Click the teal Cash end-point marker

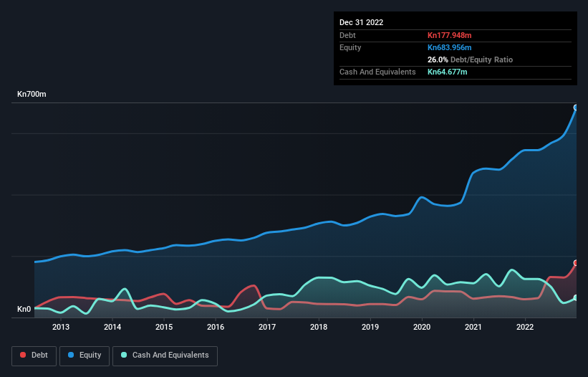coord(576,298)
